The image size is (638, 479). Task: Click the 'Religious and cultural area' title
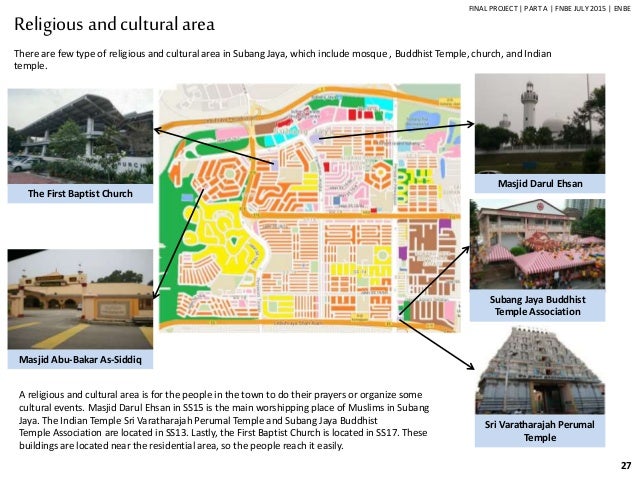point(114,24)
